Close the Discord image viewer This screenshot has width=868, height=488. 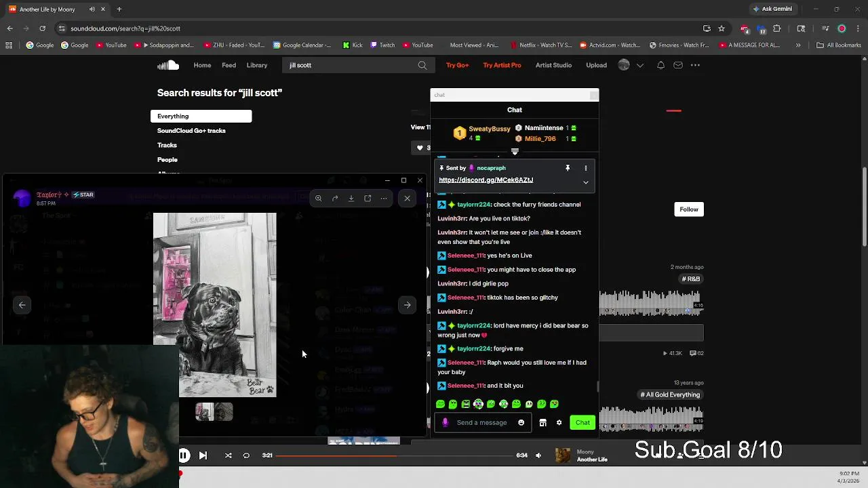[407, 198]
